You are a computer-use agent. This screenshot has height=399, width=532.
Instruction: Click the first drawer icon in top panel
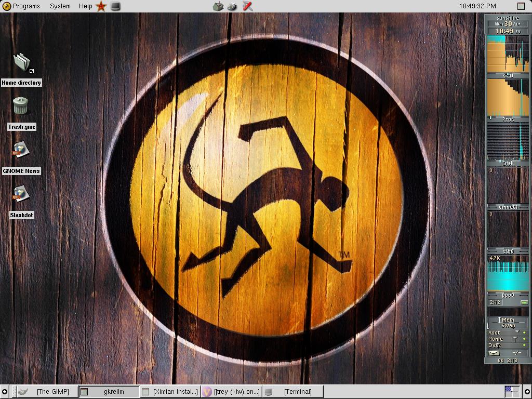pyautogui.click(x=218, y=6)
